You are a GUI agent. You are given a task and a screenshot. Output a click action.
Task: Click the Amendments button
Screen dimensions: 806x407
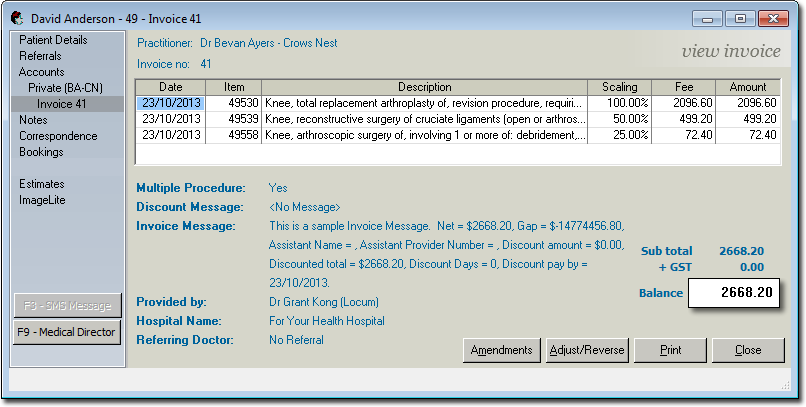click(x=501, y=350)
